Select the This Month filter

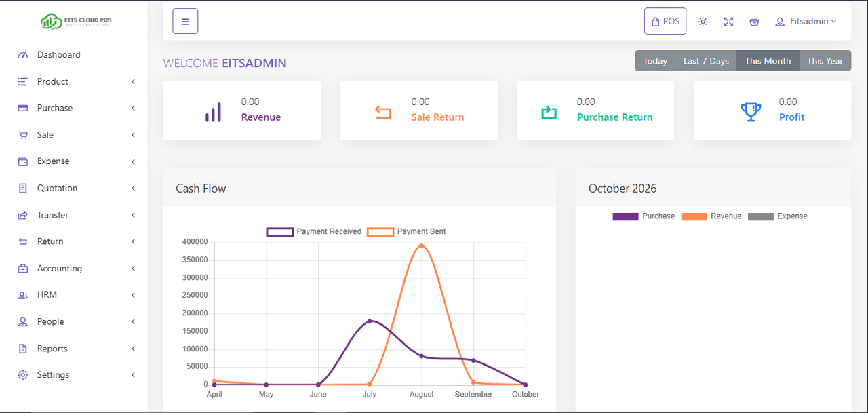point(768,61)
